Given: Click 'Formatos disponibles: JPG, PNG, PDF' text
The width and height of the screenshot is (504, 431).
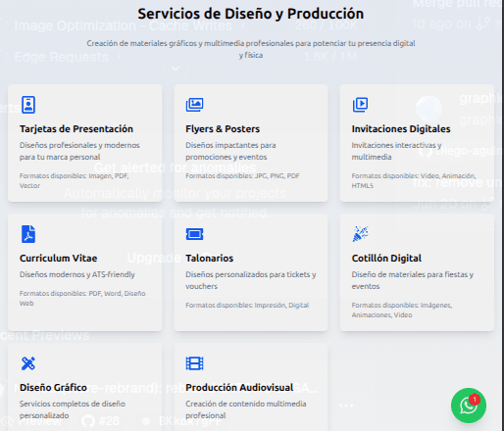Looking at the screenshot, I should coord(242,176).
